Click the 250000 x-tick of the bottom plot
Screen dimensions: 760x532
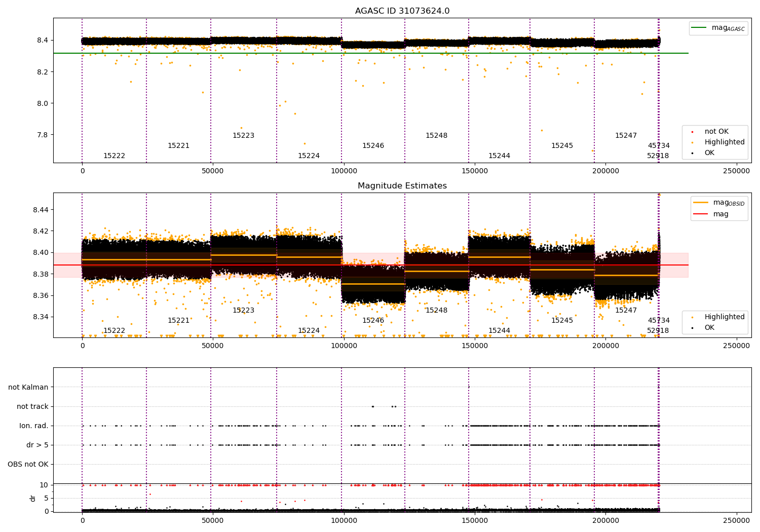pos(736,520)
